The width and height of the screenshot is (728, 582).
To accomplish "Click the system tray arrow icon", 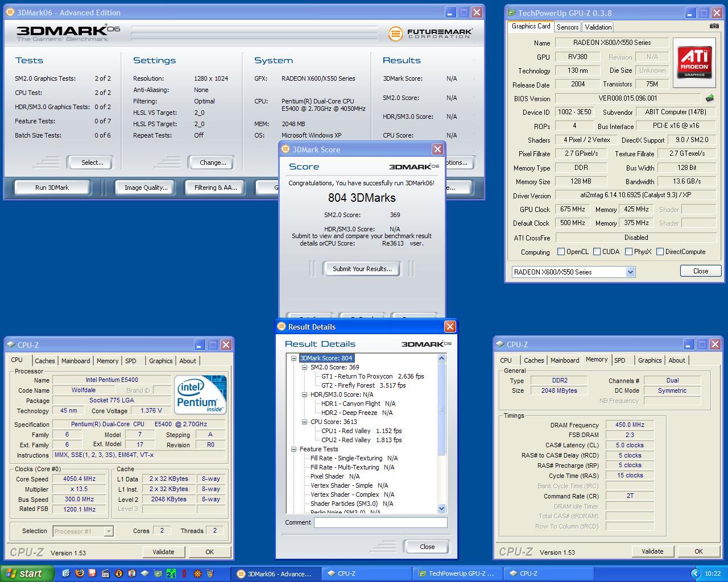I will pos(694,573).
